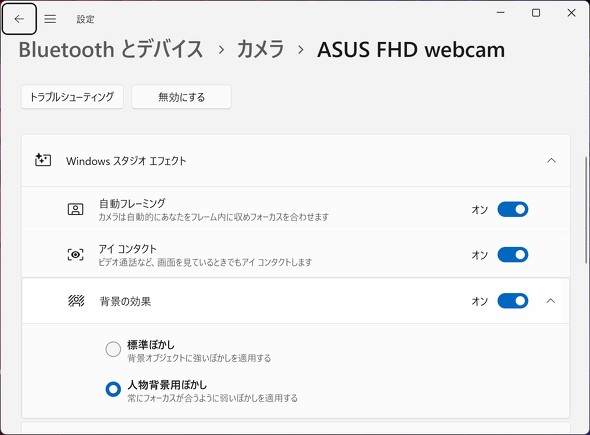Click the 設定 window title text
This screenshot has width=590, height=435.
coord(85,19)
